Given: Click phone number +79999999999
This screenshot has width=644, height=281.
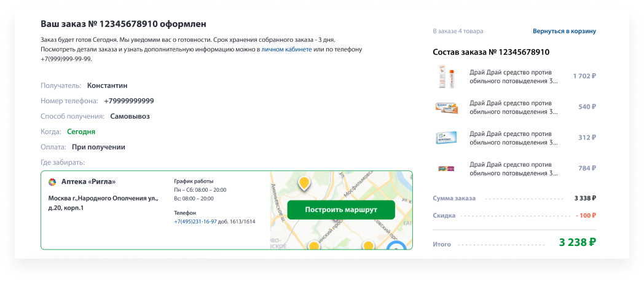Looking at the screenshot, I should 129,101.
